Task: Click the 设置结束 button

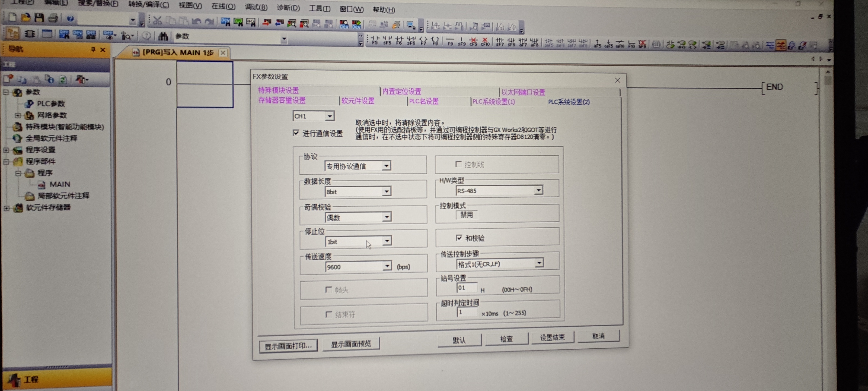Action: point(553,337)
